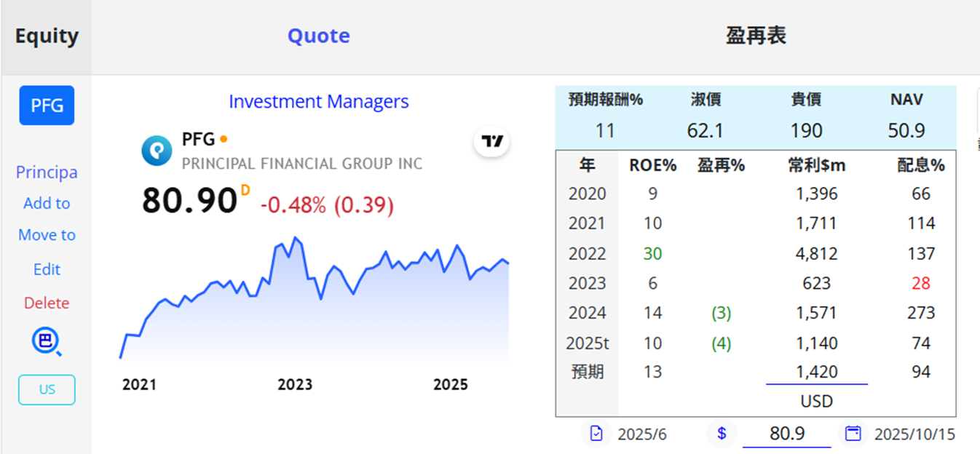The height and width of the screenshot is (454, 980).
Task: Click the dollar sign price icon
Action: 722,434
